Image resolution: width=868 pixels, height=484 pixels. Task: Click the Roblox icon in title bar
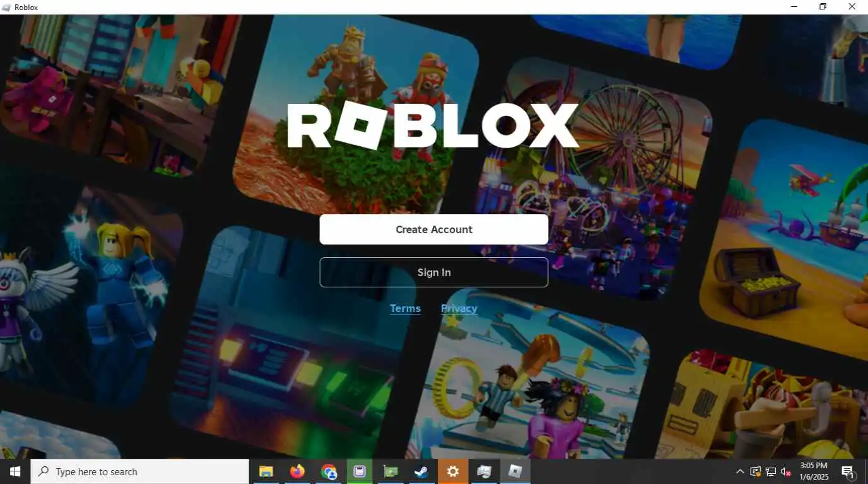coord(6,7)
